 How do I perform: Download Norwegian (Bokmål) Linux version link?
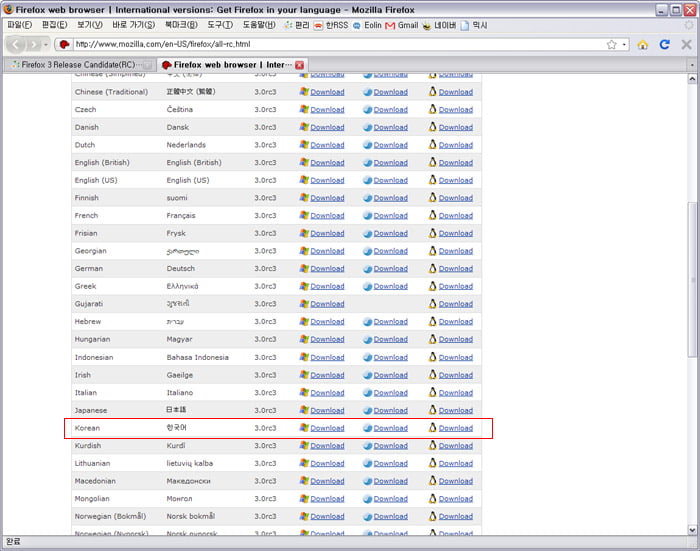pos(456,516)
